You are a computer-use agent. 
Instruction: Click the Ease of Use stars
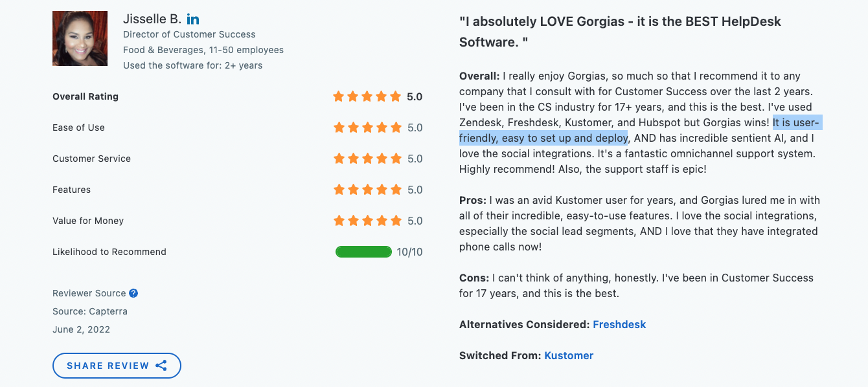pos(368,127)
